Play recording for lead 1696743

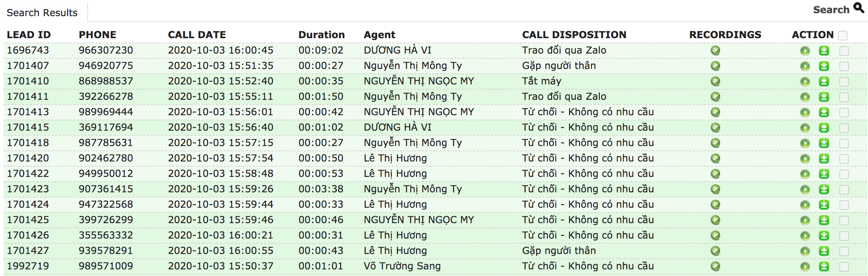click(x=805, y=51)
